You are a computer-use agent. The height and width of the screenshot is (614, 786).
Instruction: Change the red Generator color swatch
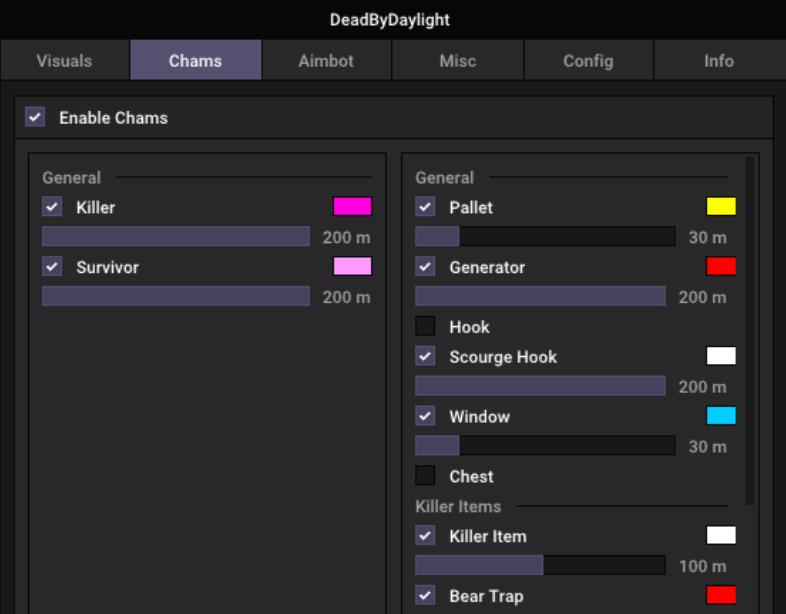pos(721,267)
